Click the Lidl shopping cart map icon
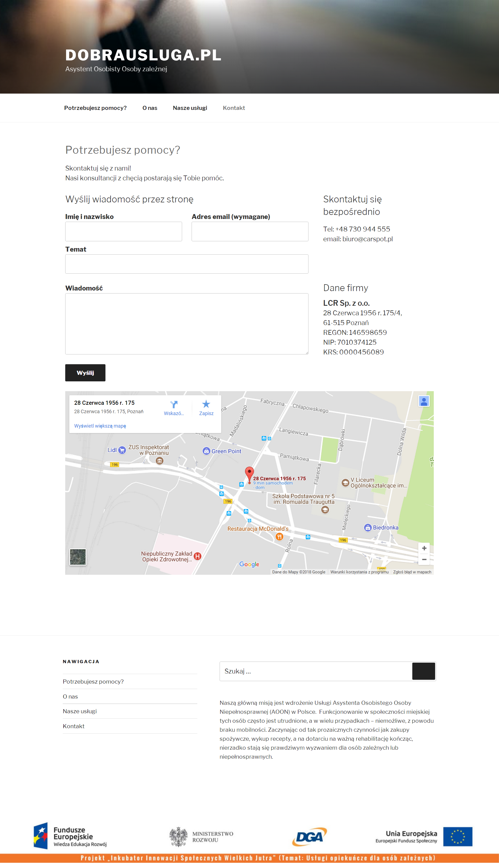 pos(122,450)
